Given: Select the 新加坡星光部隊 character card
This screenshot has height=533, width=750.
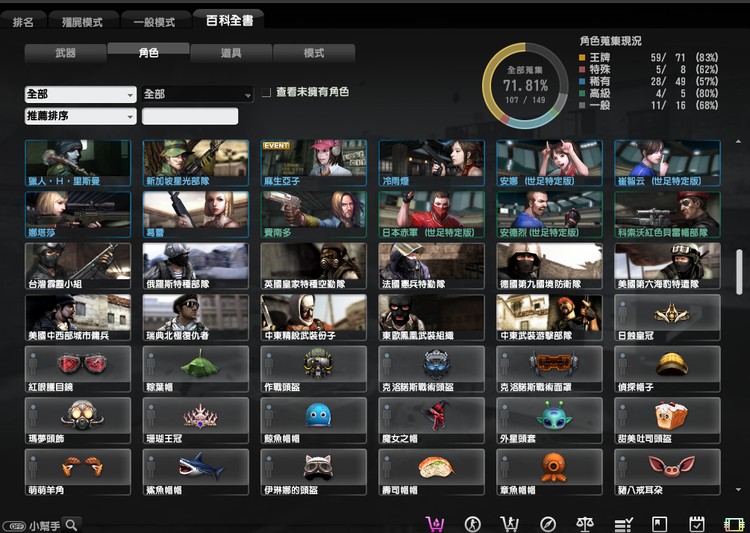Looking at the screenshot, I should [196, 163].
